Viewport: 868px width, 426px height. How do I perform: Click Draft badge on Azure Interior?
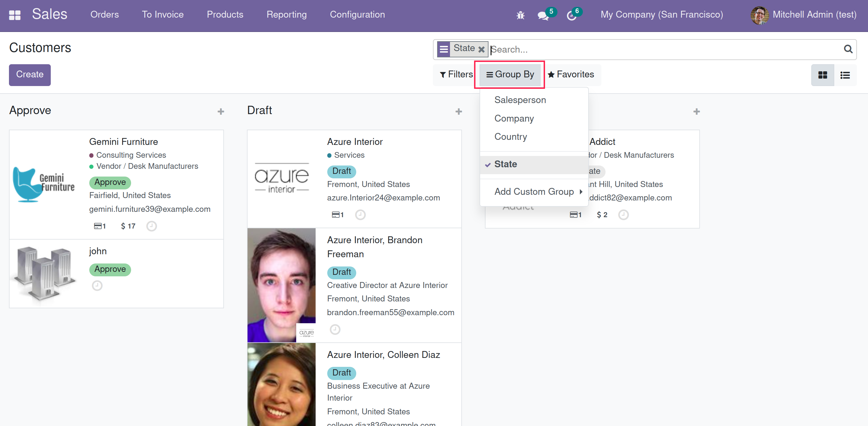click(x=341, y=171)
